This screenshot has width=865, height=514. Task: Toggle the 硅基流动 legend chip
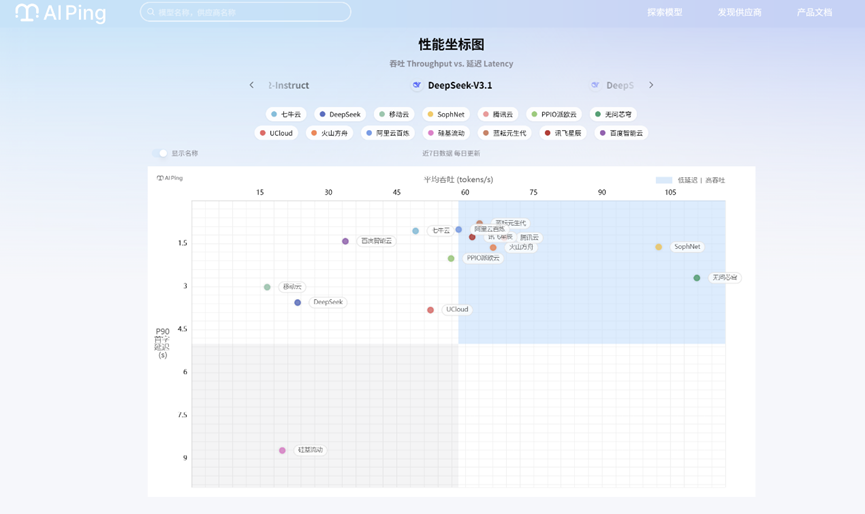[446, 133]
